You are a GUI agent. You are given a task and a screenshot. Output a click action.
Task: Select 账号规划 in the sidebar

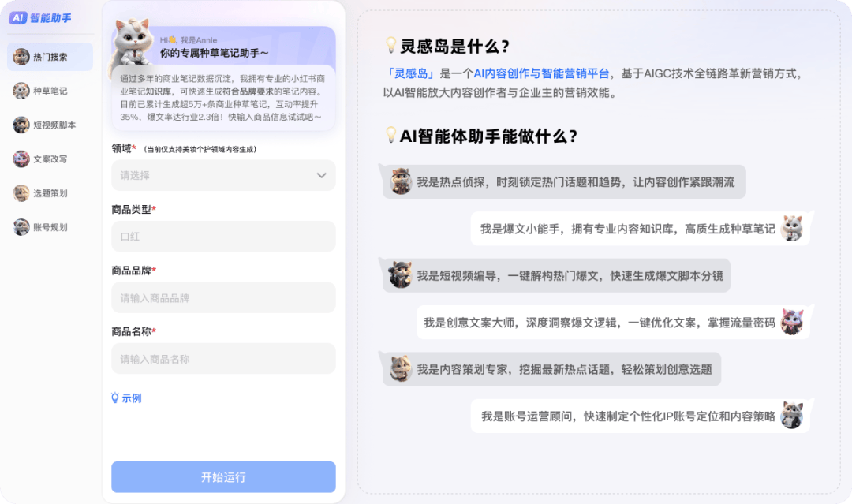[x=50, y=227]
